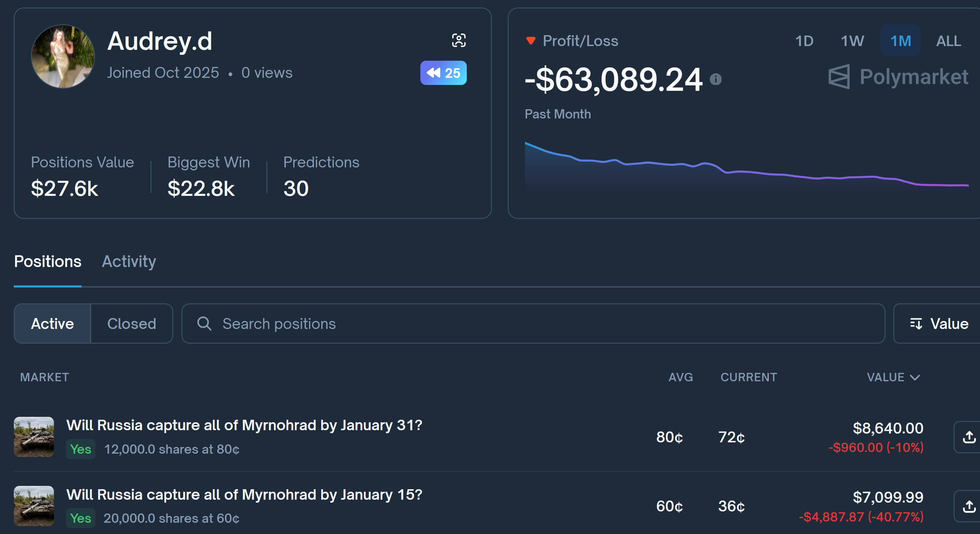Click the 25 rewind badge

443,73
